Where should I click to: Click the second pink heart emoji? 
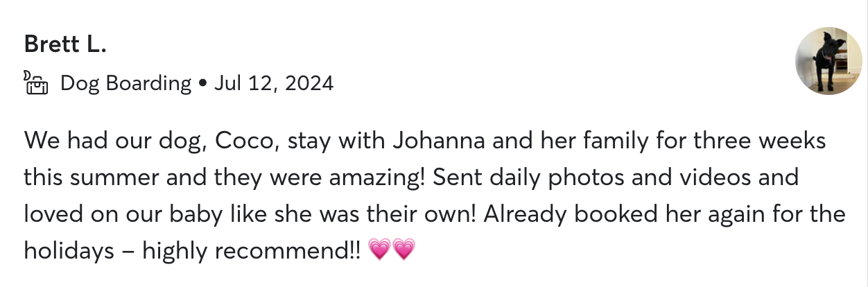click(x=404, y=249)
